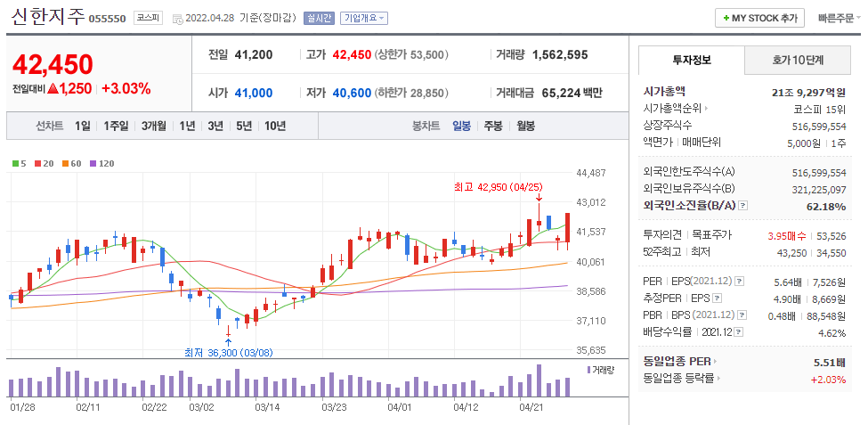Click the 동일업종 등락률 value +2.03%

pyautogui.click(x=828, y=380)
